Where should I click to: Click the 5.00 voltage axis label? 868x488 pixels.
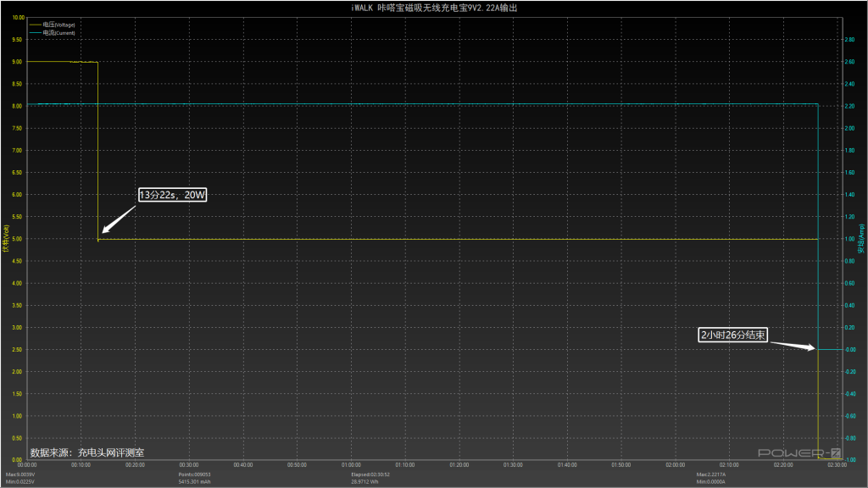coord(17,239)
